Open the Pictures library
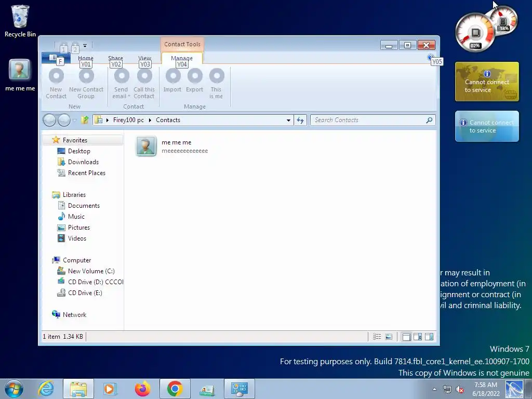This screenshot has height=399, width=532. pyautogui.click(x=79, y=228)
